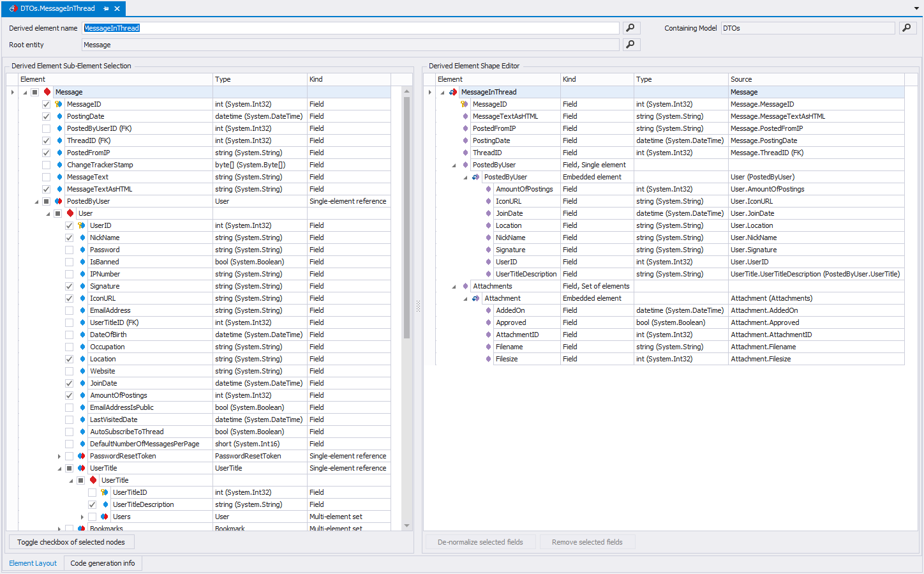The height and width of the screenshot is (574, 924).
Task: Click search icon next to Derived element name
Action: (x=630, y=28)
